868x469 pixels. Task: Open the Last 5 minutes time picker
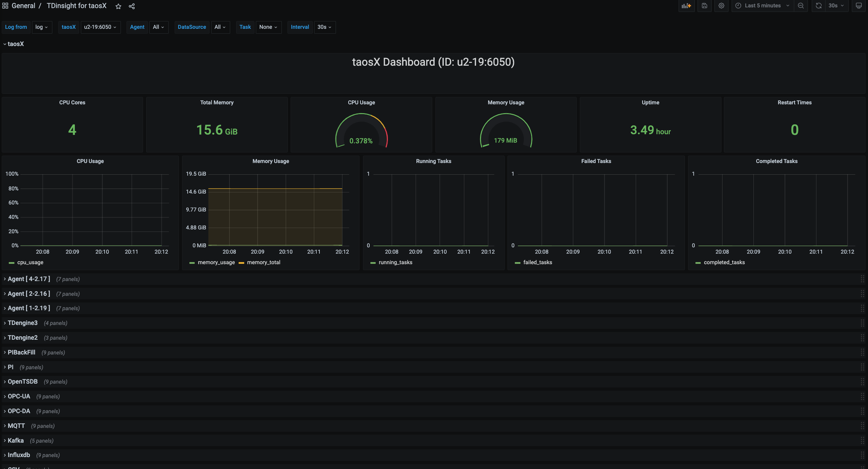coord(762,6)
